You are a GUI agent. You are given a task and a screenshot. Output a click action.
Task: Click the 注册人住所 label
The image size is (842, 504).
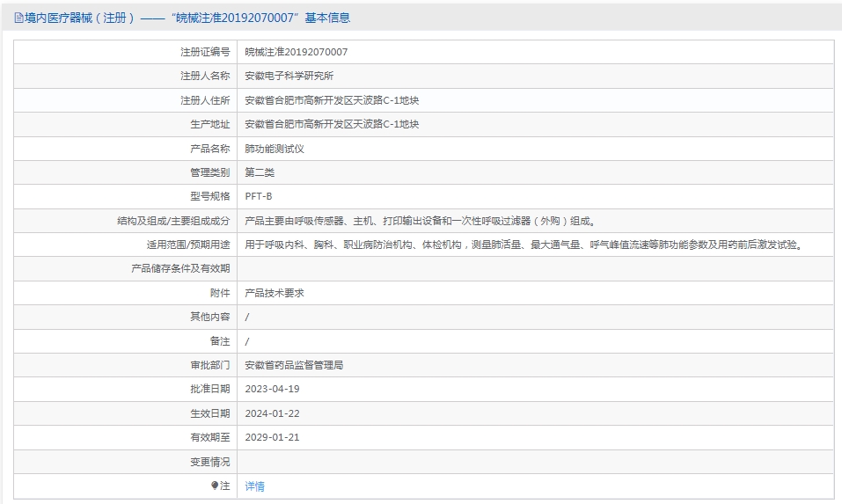(x=205, y=100)
